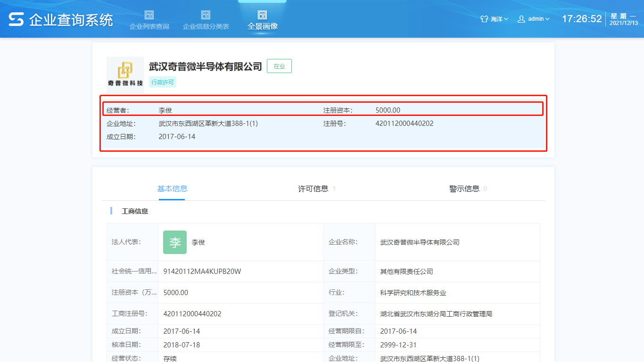
Task: Click the admin user profile icon
Action: [x=521, y=19]
